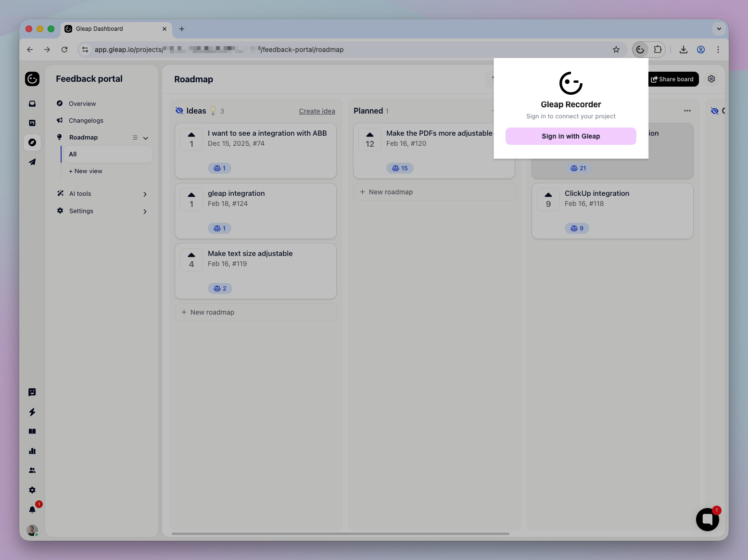Upvote "I want to see a integration with ABB"
Viewport: 748px width, 560px height.
[191, 140]
